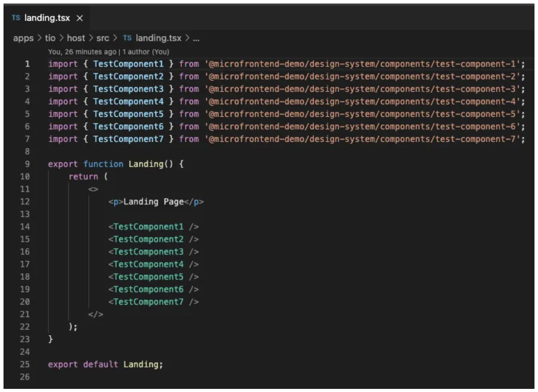Close the landing.tsx tab

(80, 18)
